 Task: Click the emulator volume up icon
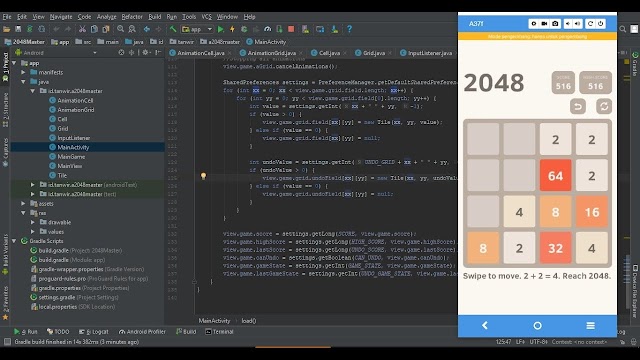(x=578, y=24)
